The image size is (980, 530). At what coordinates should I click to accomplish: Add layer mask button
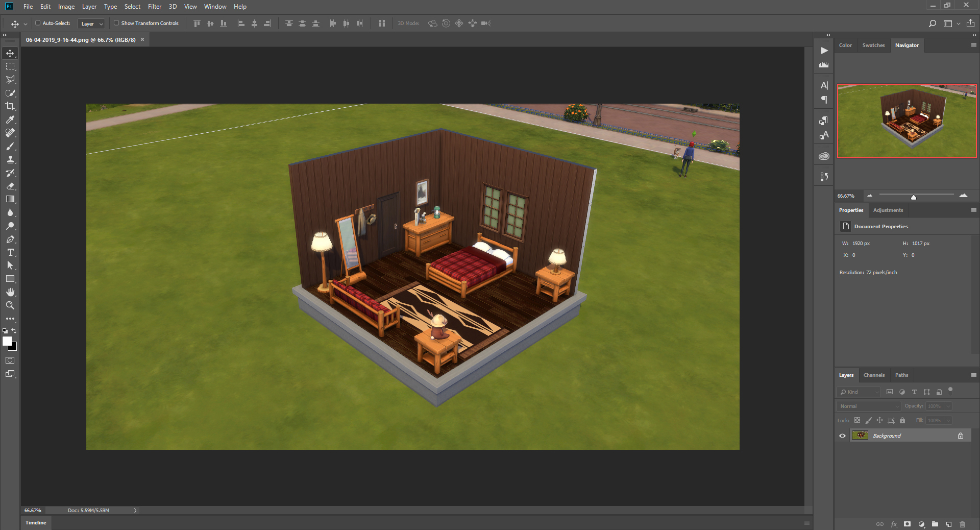click(x=907, y=524)
